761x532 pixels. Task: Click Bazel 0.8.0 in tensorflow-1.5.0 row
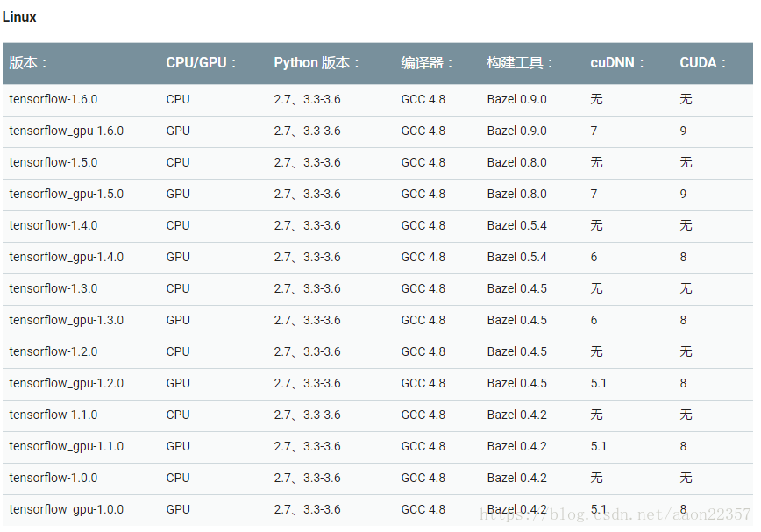tap(517, 162)
